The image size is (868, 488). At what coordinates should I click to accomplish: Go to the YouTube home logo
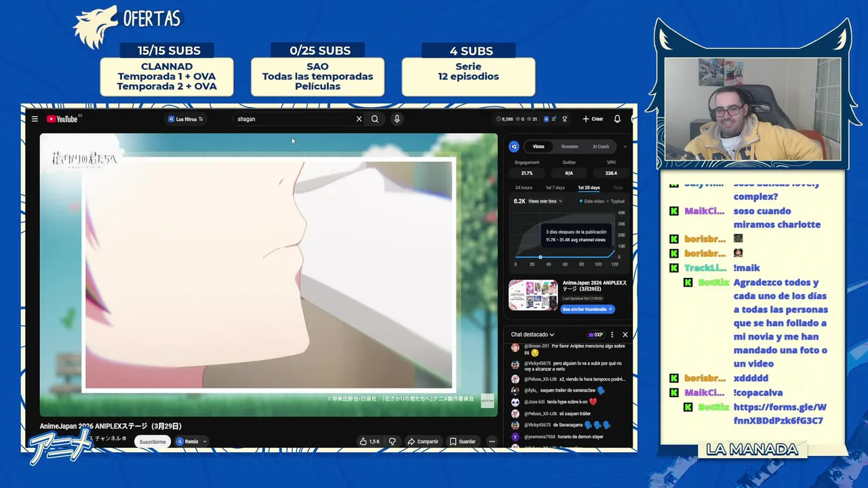(62, 119)
